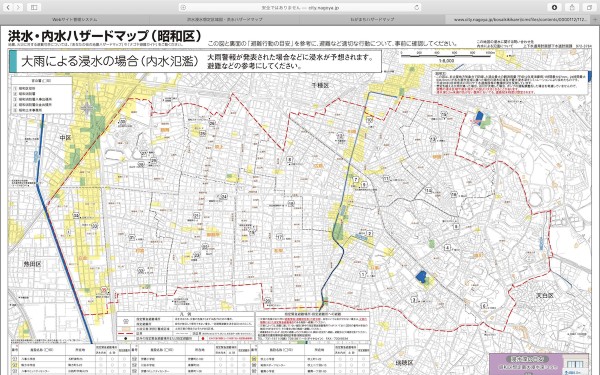Open the Safari downloads list
The image size is (600, 375).
coord(554,7)
